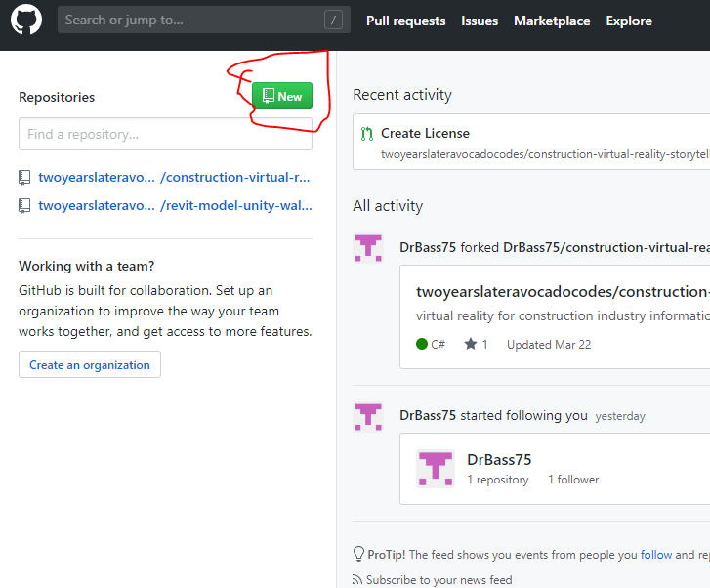Focus the Search or jump to field
Screen dimensions: 710x588
pos(204,20)
